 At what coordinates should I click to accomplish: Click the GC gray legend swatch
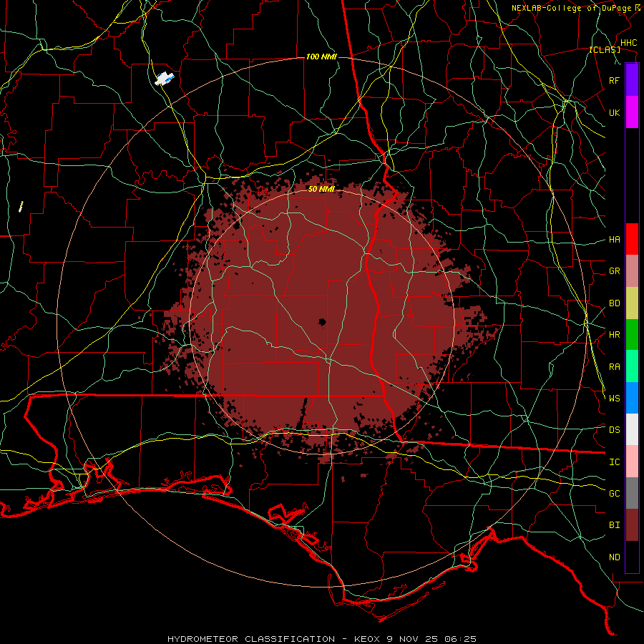point(632,493)
